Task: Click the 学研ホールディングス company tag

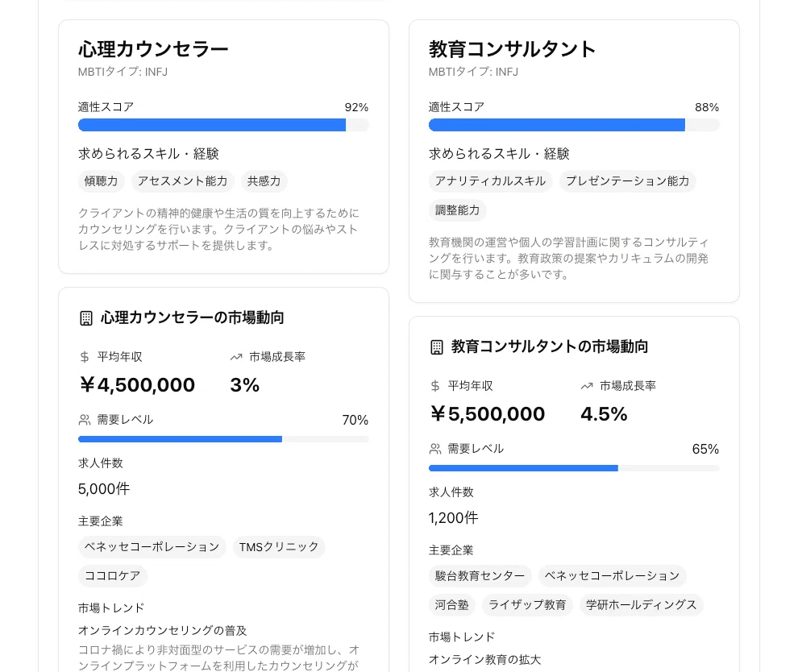Action: pos(642,605)
